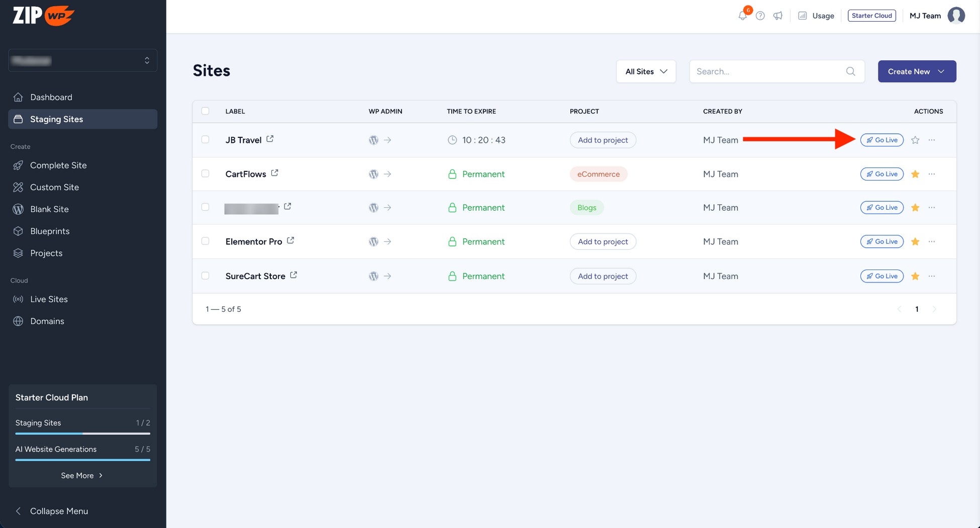This screenshot has height=528, width=980.
Task: Open Live Sites in the sidebar
Action: (x=49, y=299)
